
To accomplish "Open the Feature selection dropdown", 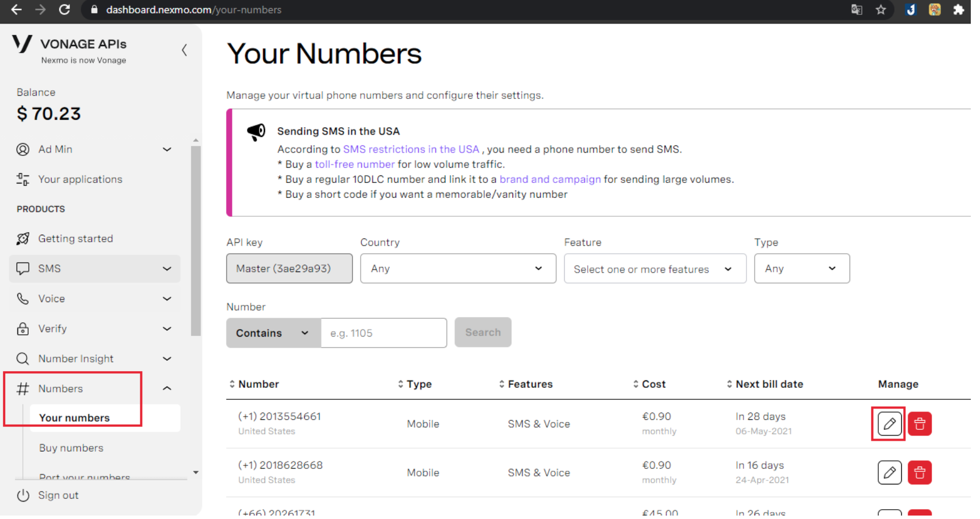I will coord(654,269).
